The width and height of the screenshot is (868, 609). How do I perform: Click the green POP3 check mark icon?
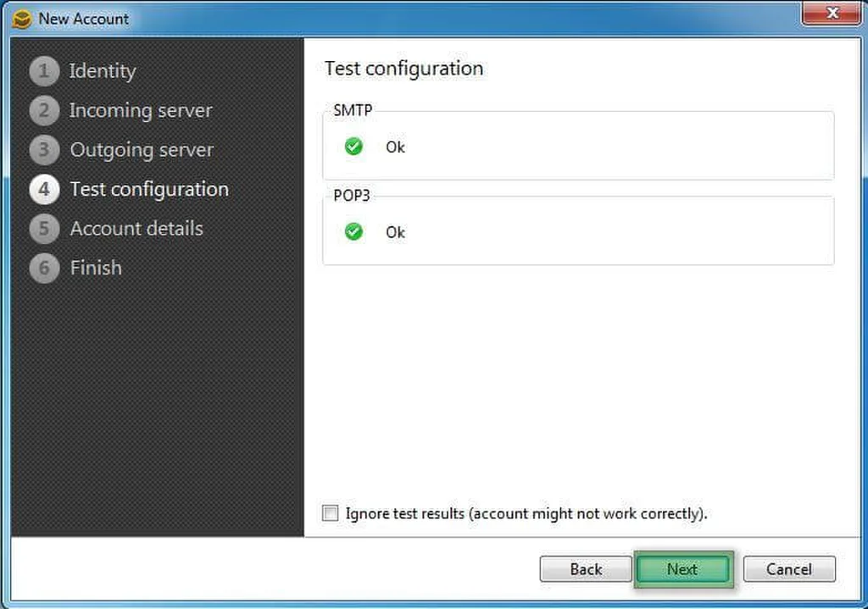(x=353, y=232)
